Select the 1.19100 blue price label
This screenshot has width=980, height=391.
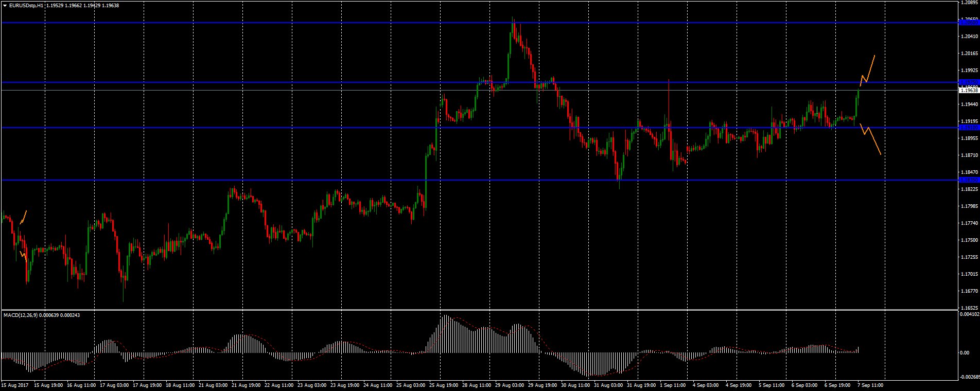pos(969,128)
